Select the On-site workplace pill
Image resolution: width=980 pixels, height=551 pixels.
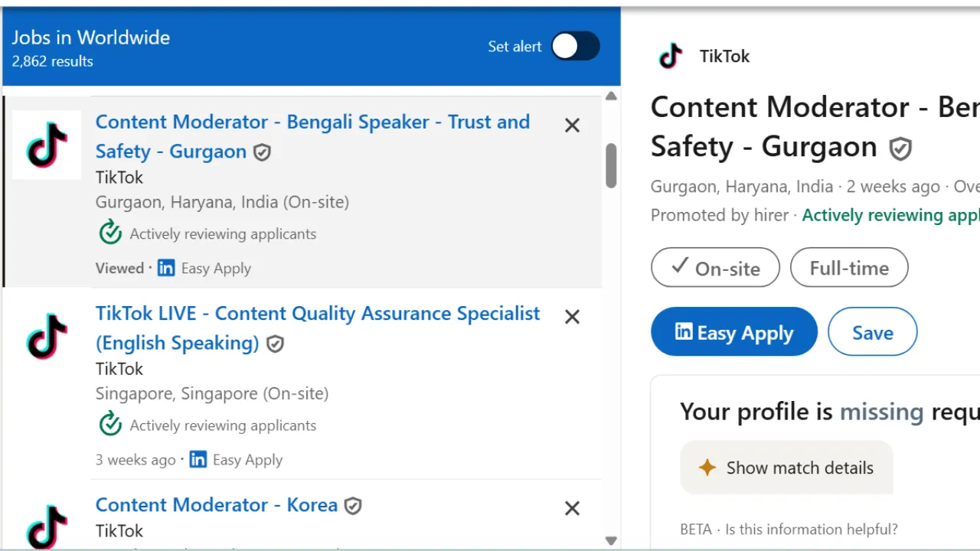coord(715,267)
